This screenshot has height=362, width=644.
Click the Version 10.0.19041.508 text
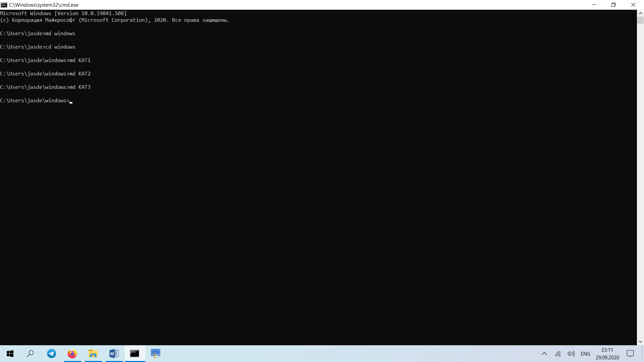point(91,13)
